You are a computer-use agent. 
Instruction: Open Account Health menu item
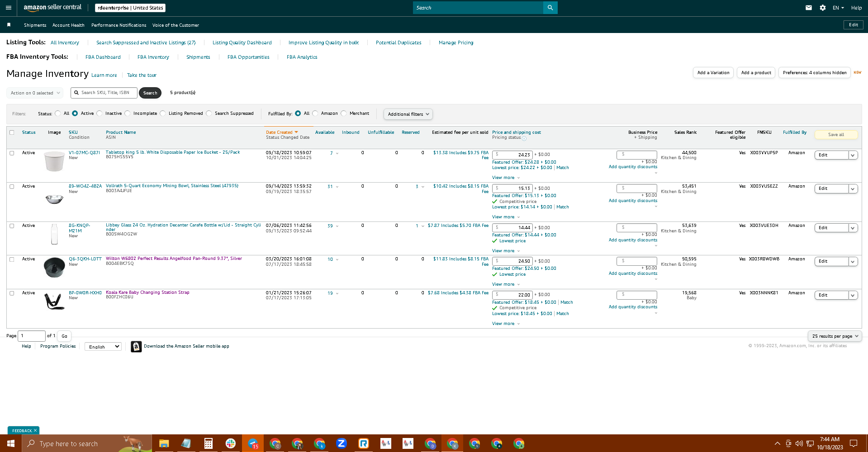click(x=68, y=25)
